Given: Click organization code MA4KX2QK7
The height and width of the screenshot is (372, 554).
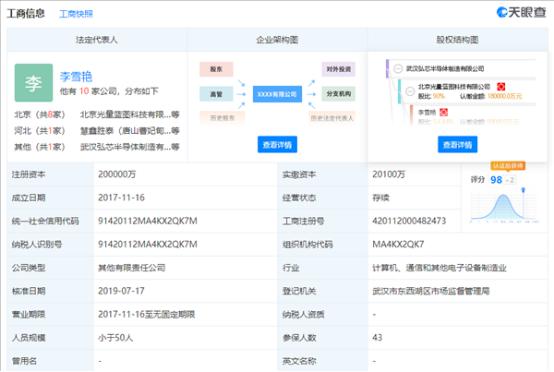Looking at the screenshot, I should [x=398, y=244].
